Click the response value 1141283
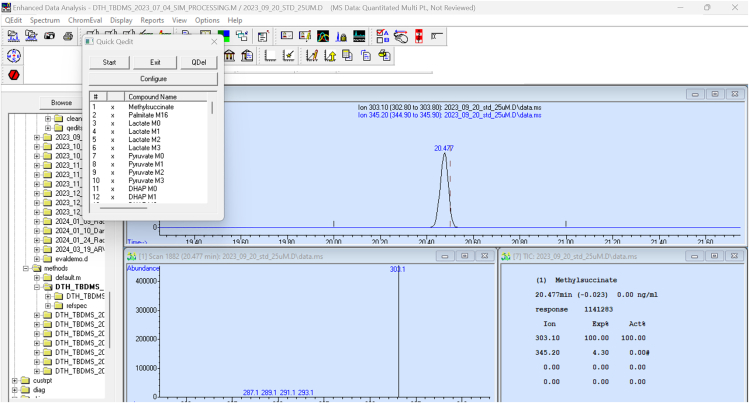This screenshot has width=749, height=403. (598, 309)
